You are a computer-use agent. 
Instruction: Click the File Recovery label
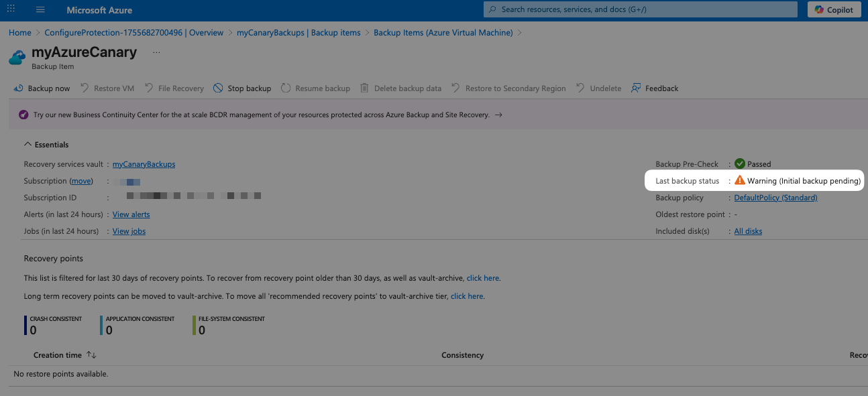181,88
